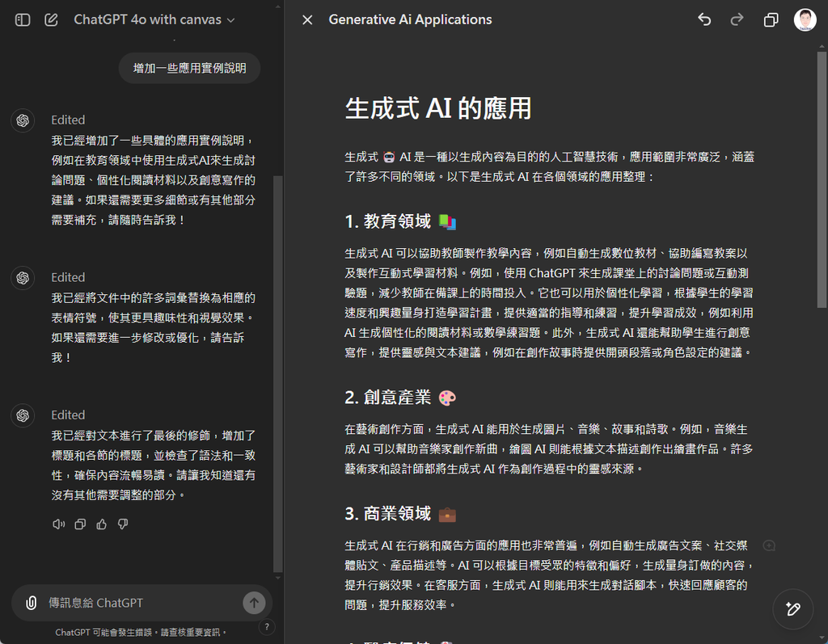Click the robot emoji in the intro paragraph
The height and width of the screenshot is (644, 828).
tap(389, 157)
